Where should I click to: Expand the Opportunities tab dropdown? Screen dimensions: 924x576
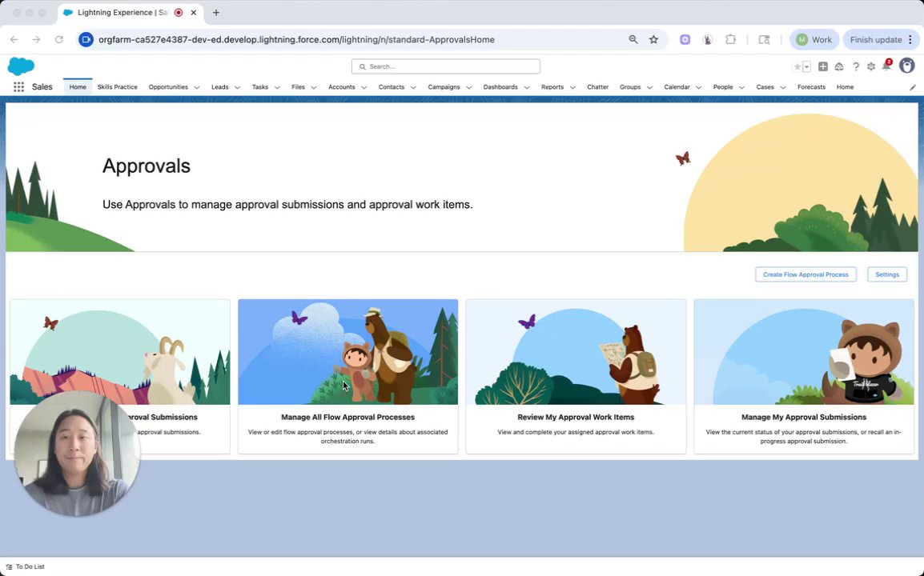197,87
